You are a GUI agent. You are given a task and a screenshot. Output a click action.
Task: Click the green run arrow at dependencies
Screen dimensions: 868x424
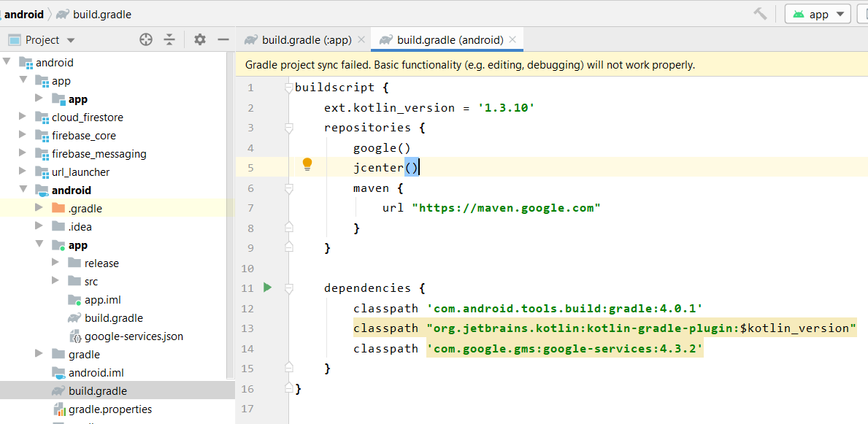[267, 288]
